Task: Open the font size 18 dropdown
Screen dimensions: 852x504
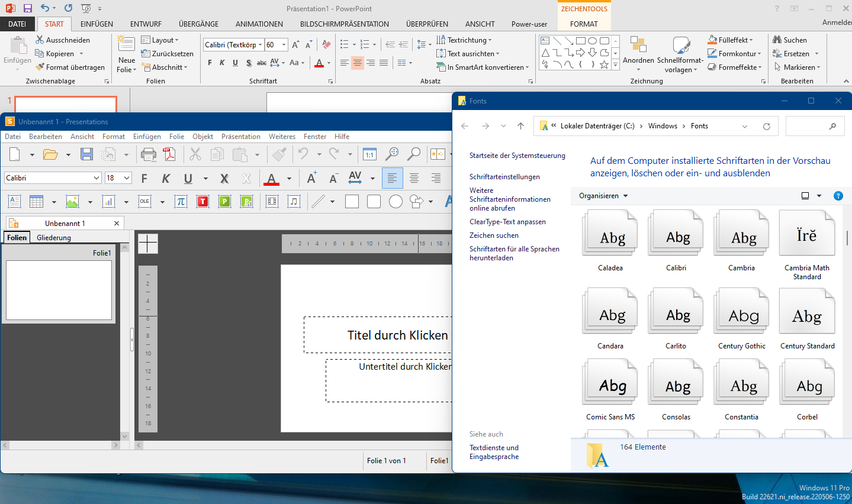Action: [x=127, y=178]
